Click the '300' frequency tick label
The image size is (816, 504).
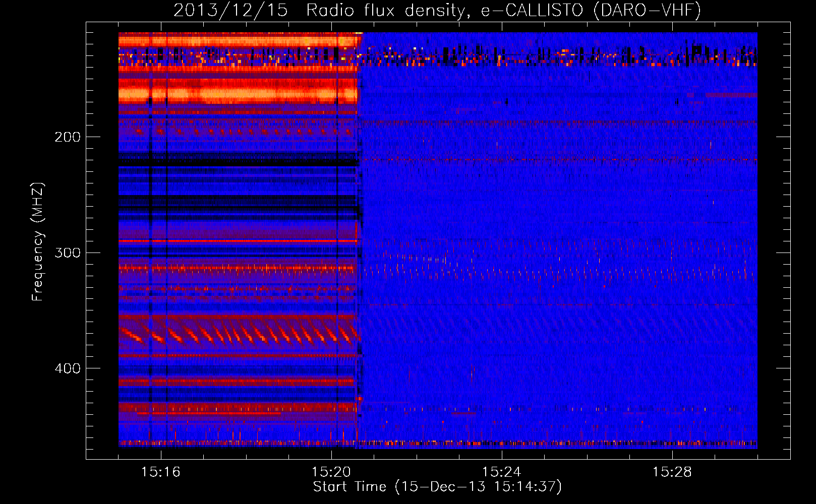(68, 253)
